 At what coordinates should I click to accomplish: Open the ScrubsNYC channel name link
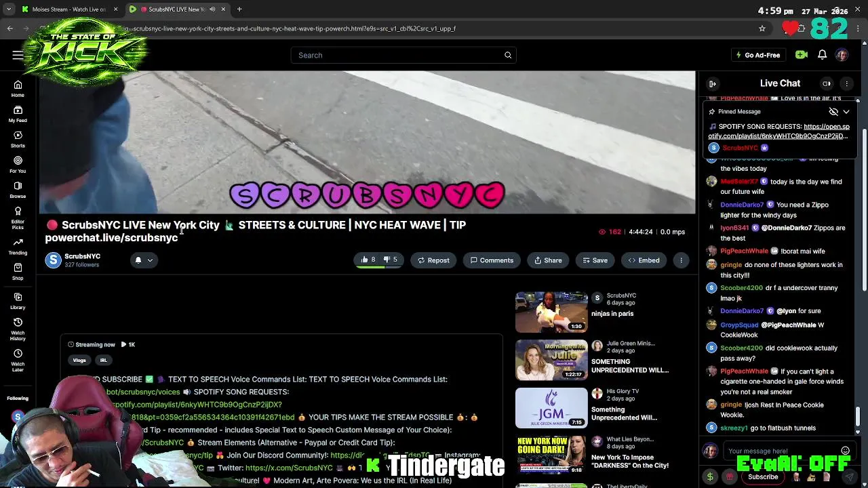pyautogui.click(x=82, y=256)
